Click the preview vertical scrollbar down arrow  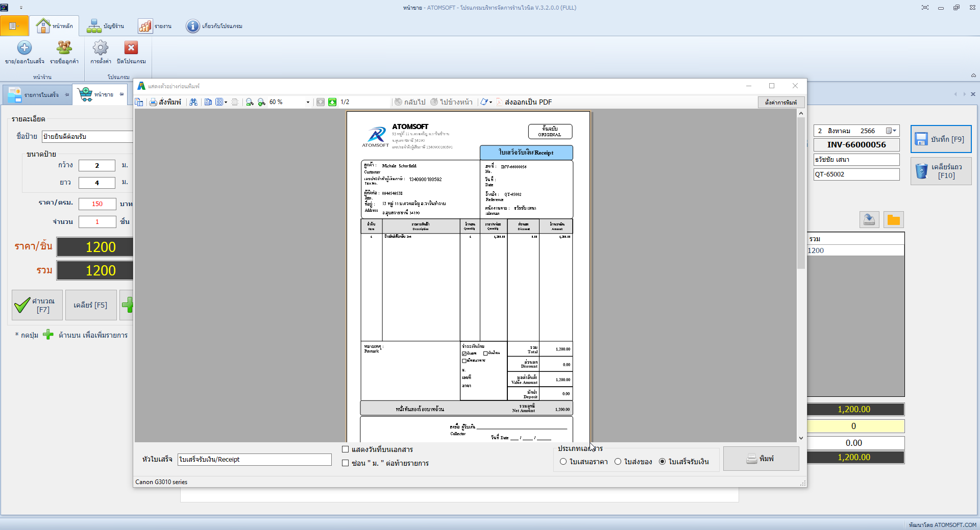801,438
